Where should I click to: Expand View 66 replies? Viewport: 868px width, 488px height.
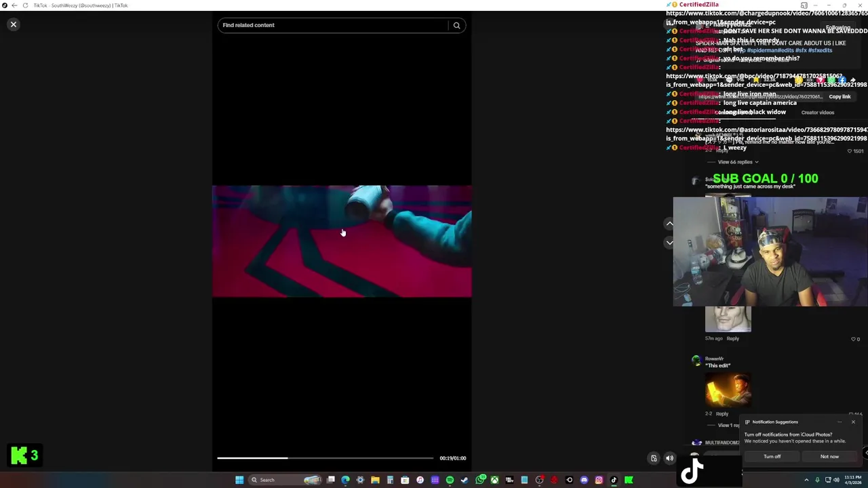[x=738, y=162]
